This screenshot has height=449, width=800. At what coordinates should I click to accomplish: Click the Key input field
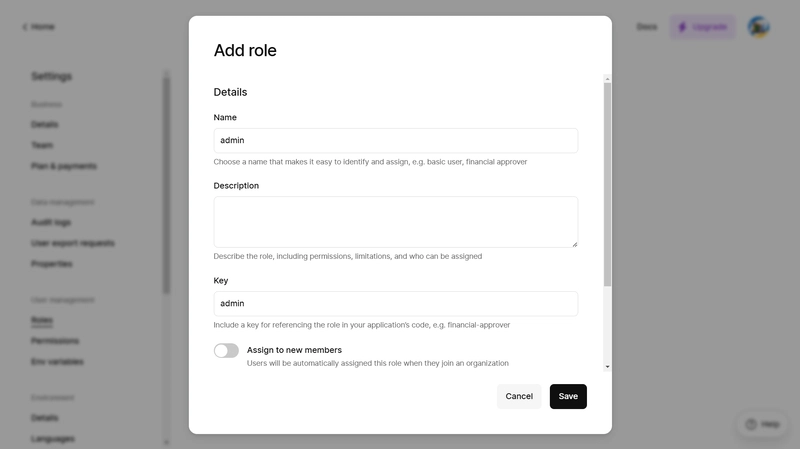pos(395,304)
